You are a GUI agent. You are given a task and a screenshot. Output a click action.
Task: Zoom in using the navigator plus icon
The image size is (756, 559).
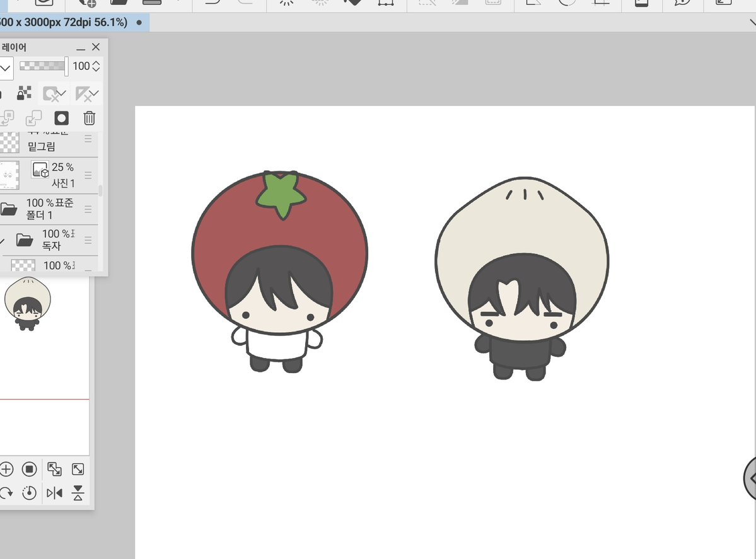[6, 469]
